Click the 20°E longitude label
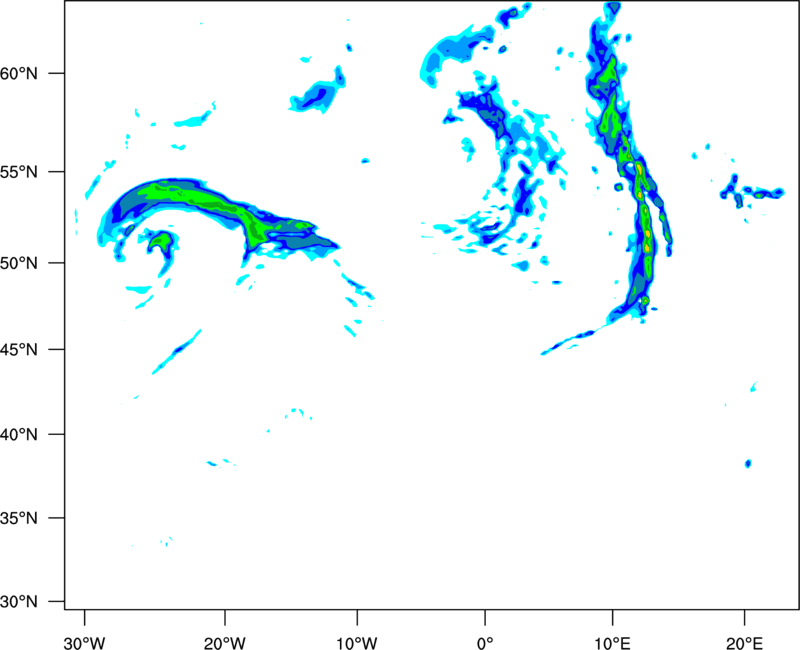The height and width of the screenshot is (650, 800). coord(744,643)
